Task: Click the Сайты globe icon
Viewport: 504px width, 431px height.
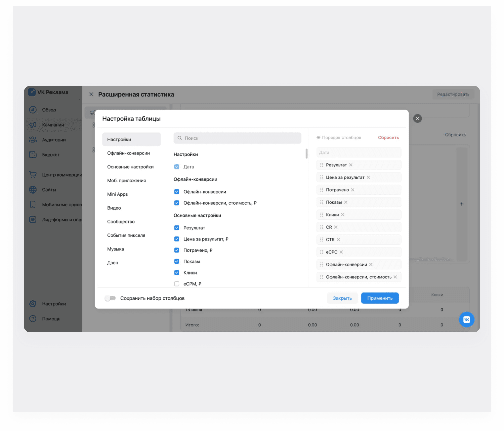Action: pyautogui.click(x=33, y=190)
